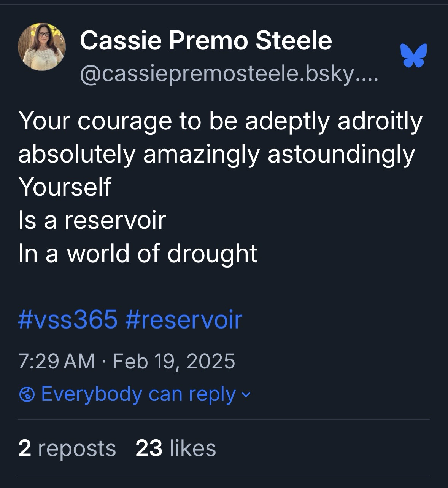Viewport: 448px width, 488px height.
Task: View the "reposts" label list
Action: pos(77,448)
